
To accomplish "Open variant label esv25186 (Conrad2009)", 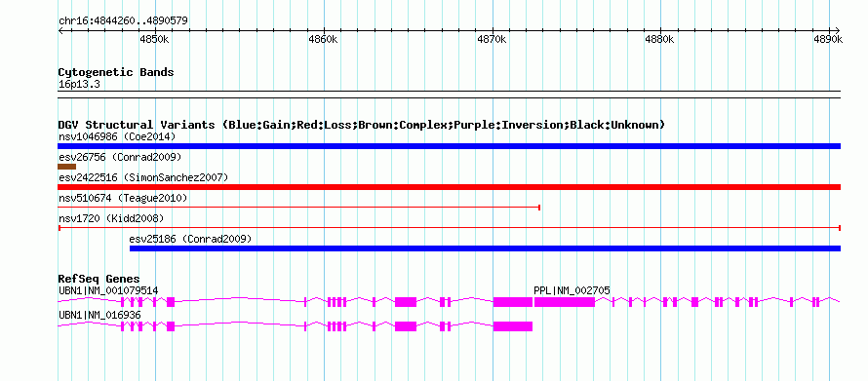I will [190, 239].
